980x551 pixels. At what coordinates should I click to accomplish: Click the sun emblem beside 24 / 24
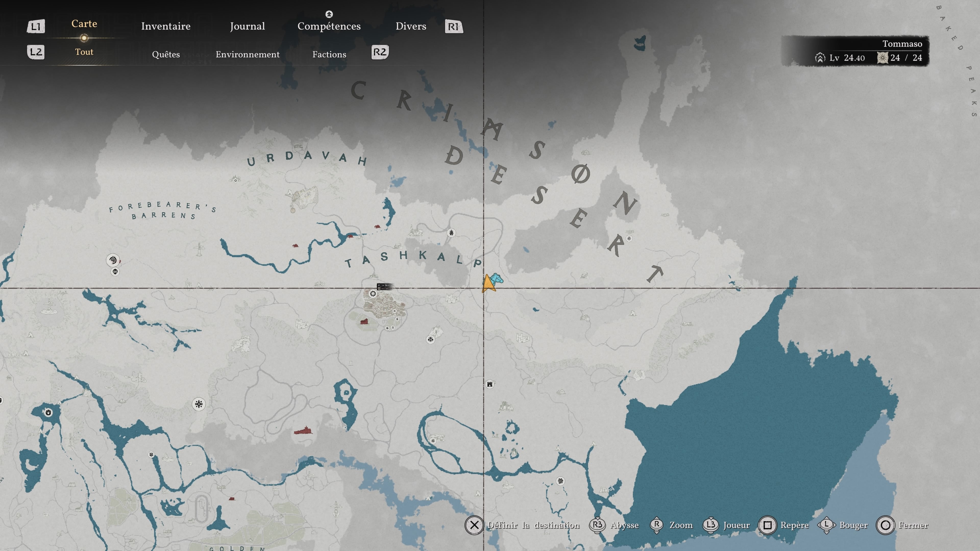click(x=883, y=58)
